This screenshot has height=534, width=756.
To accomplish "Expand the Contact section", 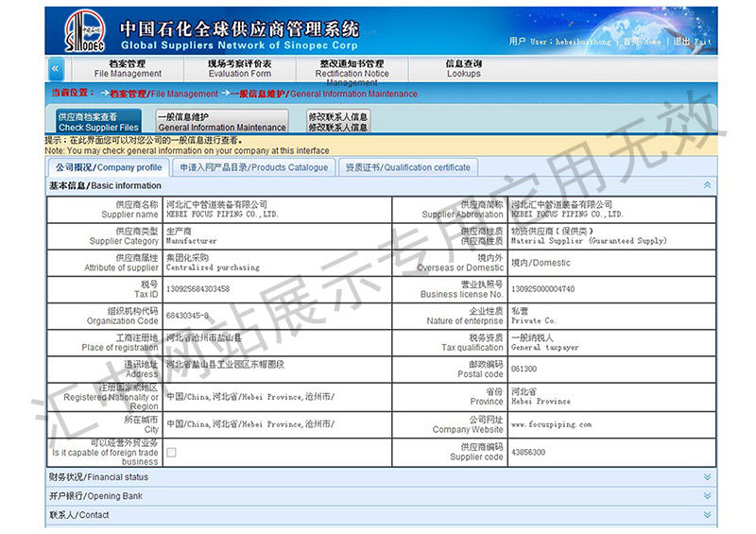I will (x=707, y=515).
